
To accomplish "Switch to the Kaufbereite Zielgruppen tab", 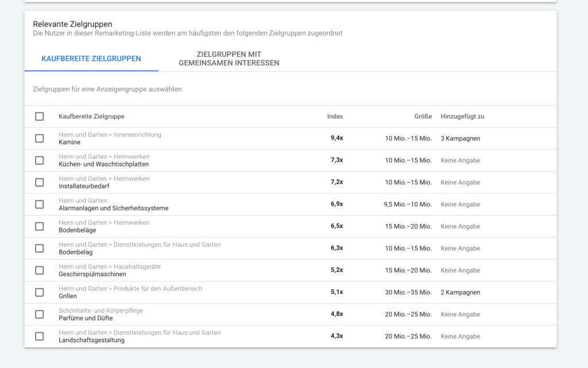I will point(91,59).
